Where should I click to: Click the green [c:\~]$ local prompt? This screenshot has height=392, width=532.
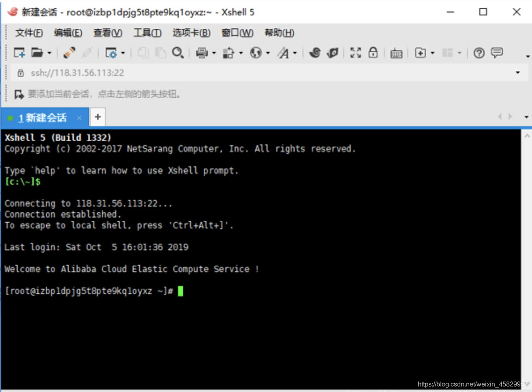(x=23, y=182)
